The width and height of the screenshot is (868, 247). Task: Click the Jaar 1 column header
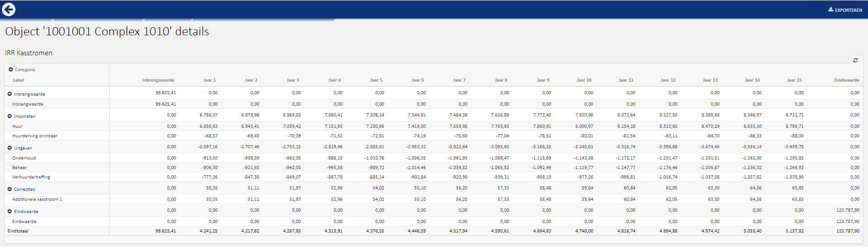210,80
